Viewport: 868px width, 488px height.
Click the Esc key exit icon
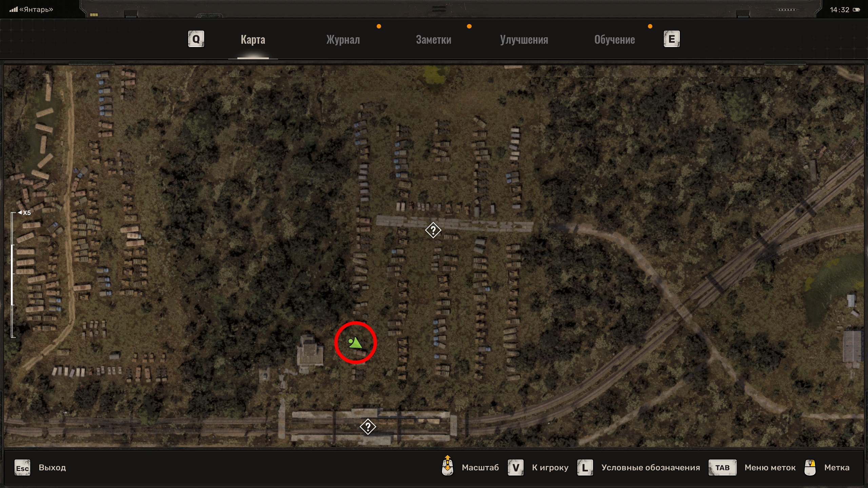22,468
